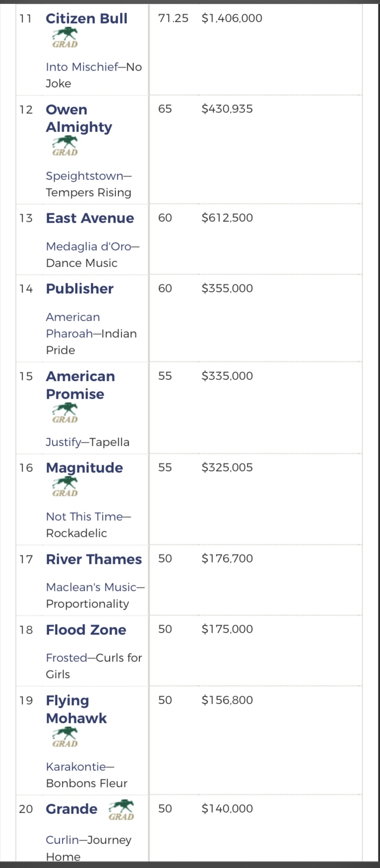The height and width of the screenshot is (868, 380).
Task: Click the sire link Into Mischief
Action: click(82, 67)
